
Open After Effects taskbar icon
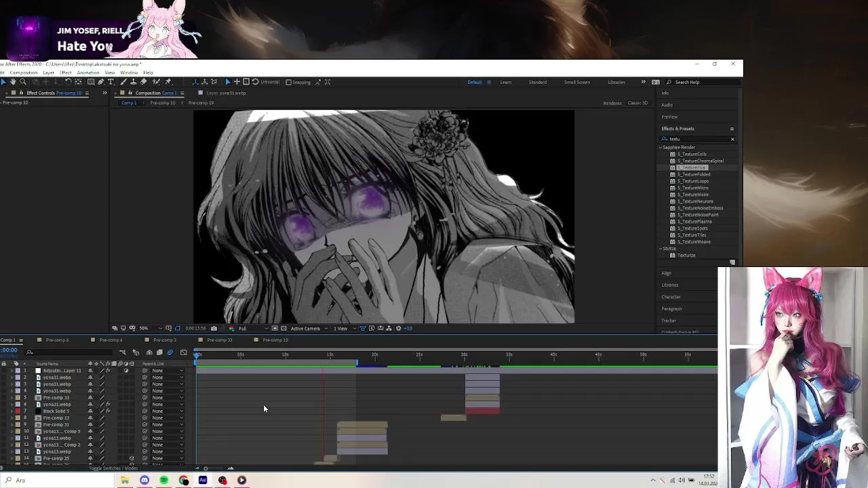pyautogui.click(x=203, y=480)
